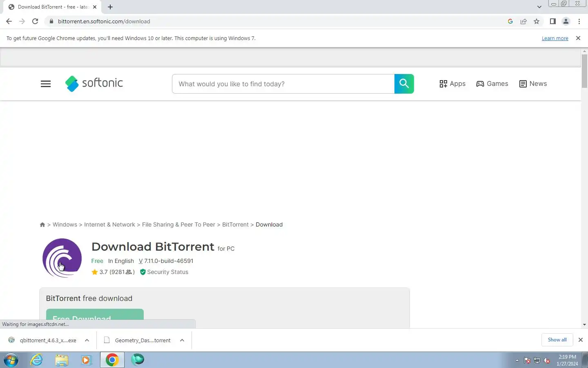Click the BitTorrent app logo
Viewport: 588px width, 368px height.
coord(62,258)
